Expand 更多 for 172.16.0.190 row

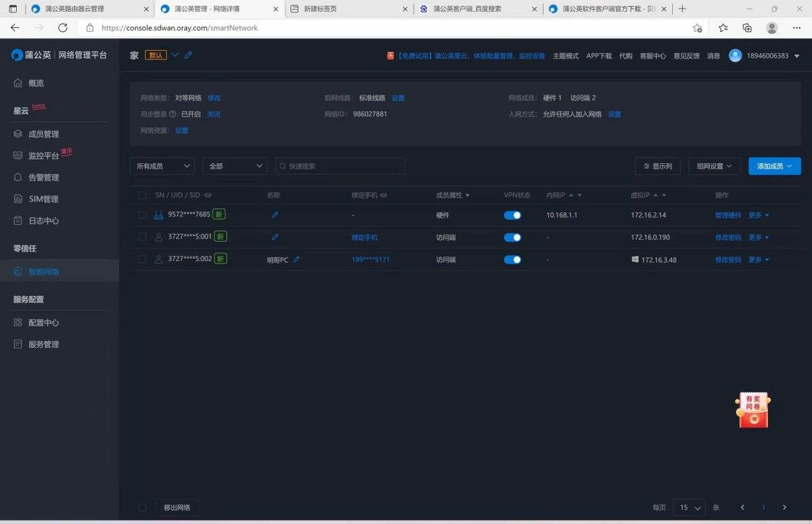point(759,238)
